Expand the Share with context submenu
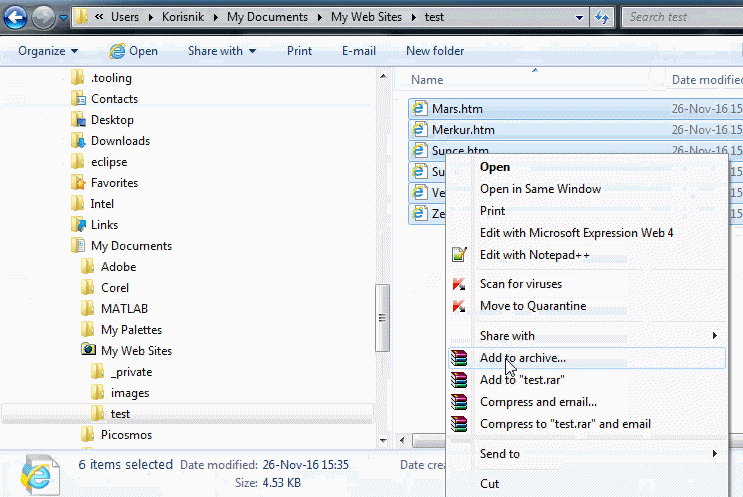The width and height of the screenshot is (743, 497). click(x=598, y=336)
